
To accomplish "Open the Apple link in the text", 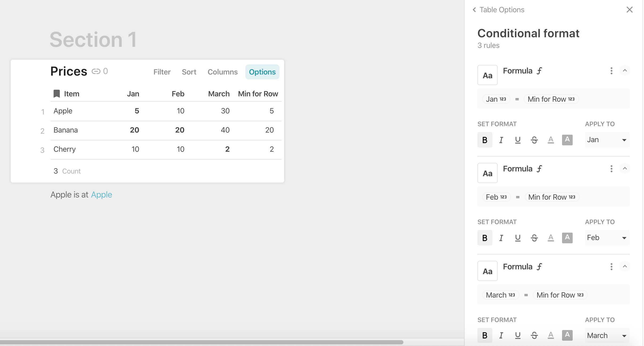I will coord(101,195).
